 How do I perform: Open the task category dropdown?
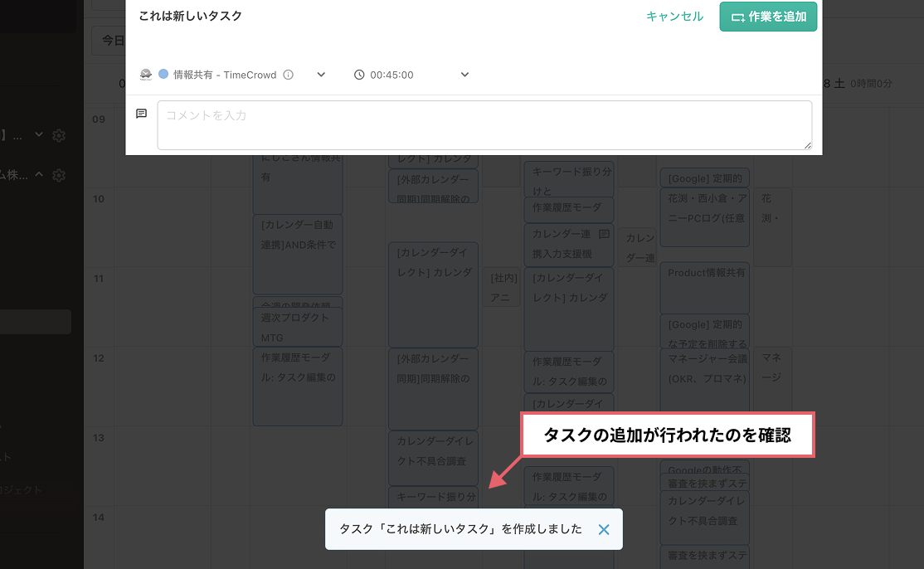tap(321, 74)
